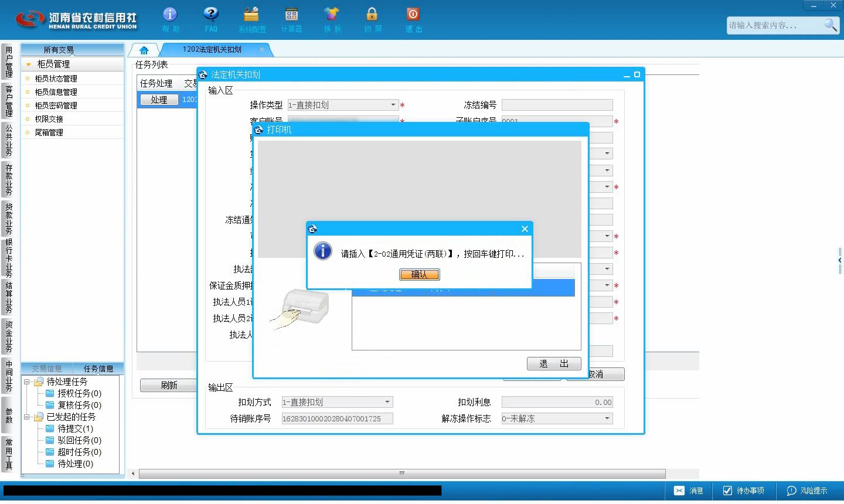Open the skin change icon
This screenshot has width=844, height=504.
coord(332,19)
